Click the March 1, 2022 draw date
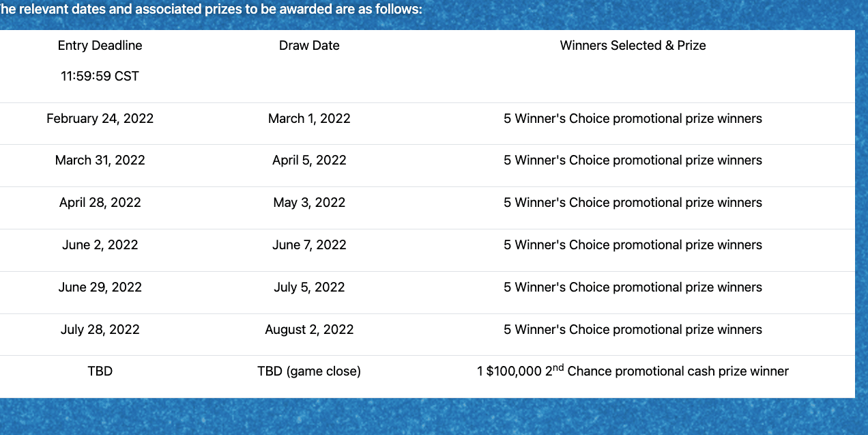Viewport: 868px width, 435px height. tap(309, 119)
